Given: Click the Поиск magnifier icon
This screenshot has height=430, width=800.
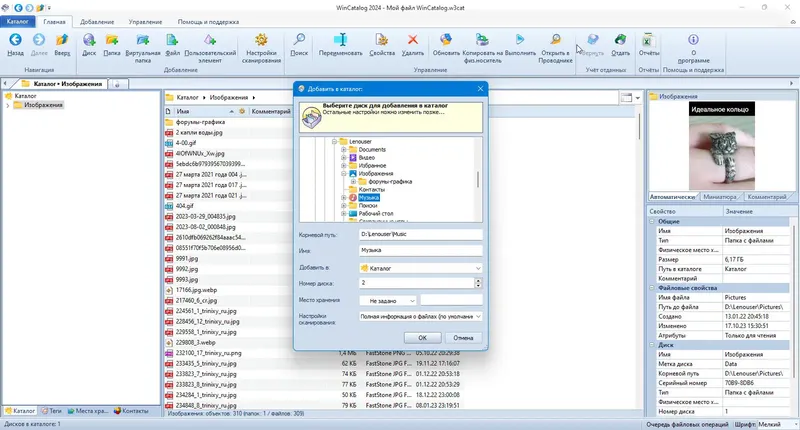Looking at the screenshot, I should [x=299, y=40].
